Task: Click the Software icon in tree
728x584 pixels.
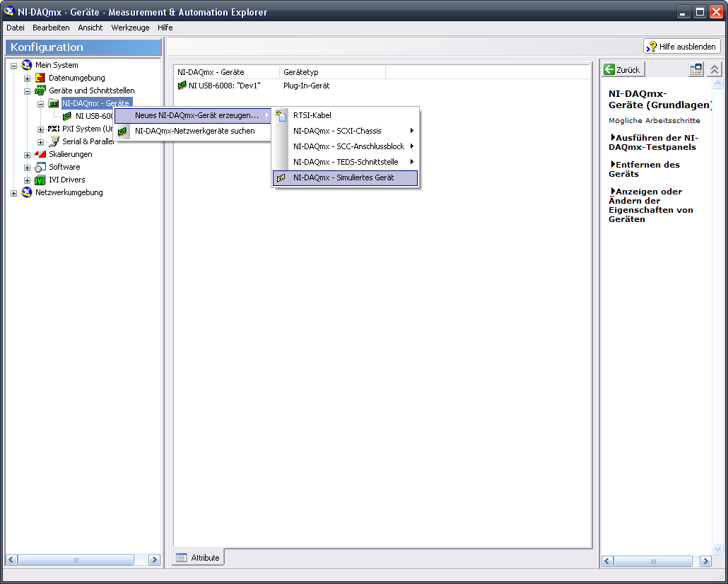Action: (41, 167)
